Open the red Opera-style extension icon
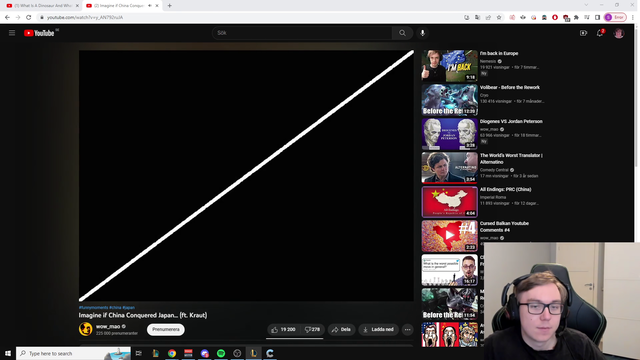Screen dimensions: 640x360 tap(555, 17)
